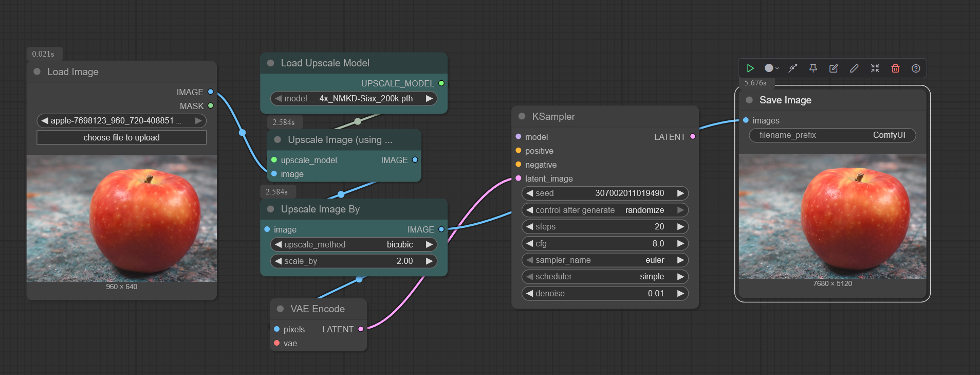Toggle collapse dot on Upscale Image (using ...) node
The image size is (980, 375).
278,139
